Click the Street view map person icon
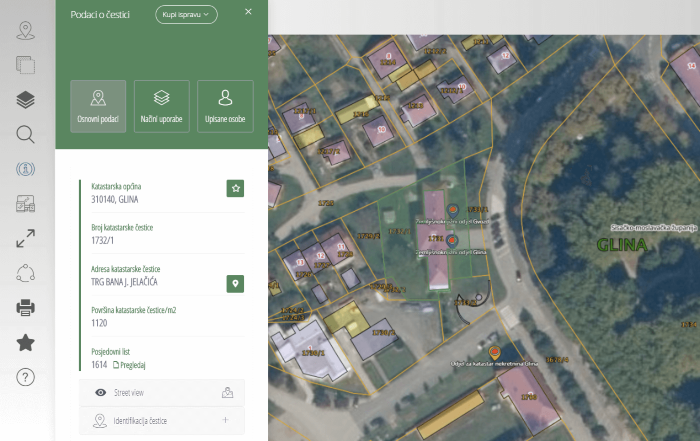700x441 pixels. click(x=227, y=392)
